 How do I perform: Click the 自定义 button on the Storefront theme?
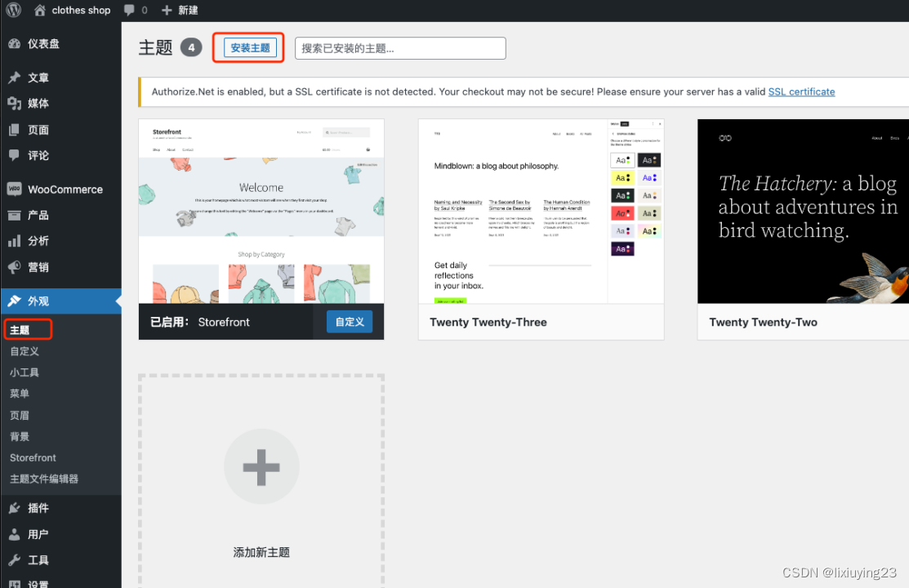click(349, 322)
